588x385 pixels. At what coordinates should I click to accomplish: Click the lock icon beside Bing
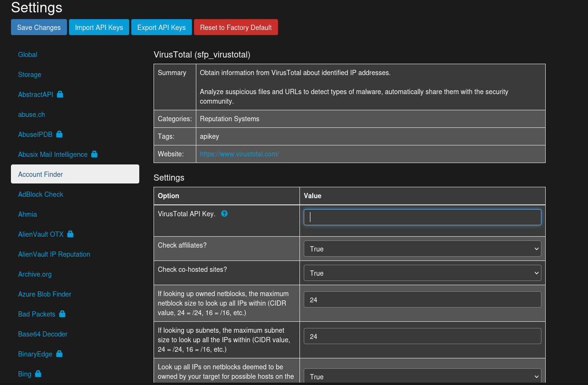tap(38, 374)
